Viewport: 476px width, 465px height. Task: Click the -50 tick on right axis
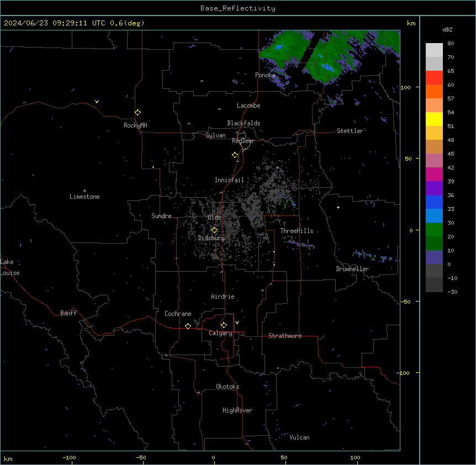(x=405, y=302)
